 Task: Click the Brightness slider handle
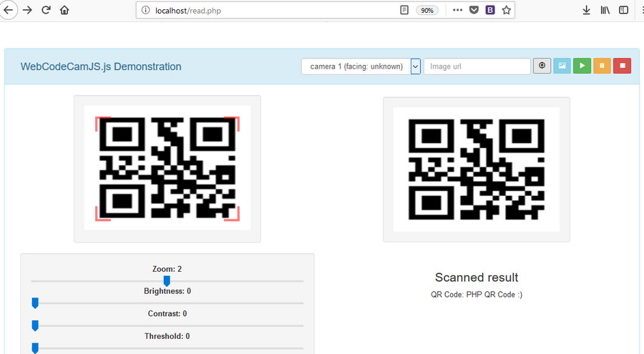35,303
